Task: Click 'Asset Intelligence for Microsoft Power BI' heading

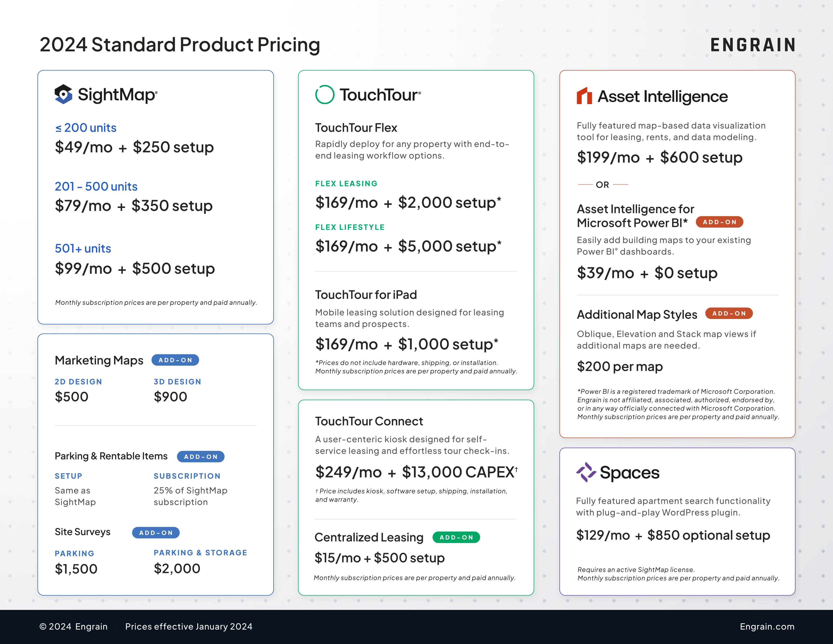Action: (636, 216)
